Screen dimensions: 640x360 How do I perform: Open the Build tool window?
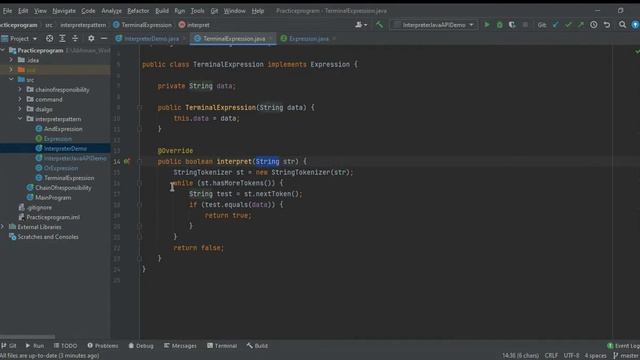257,346
